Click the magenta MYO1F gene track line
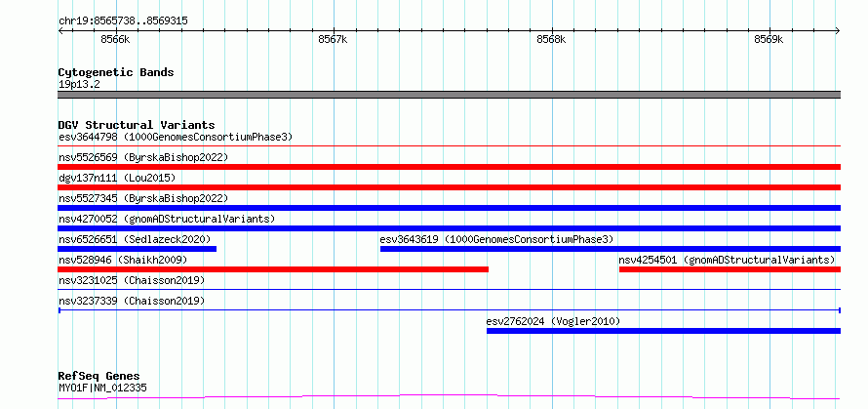The width and height of the screenshot is (868, 409). (450, 397)
